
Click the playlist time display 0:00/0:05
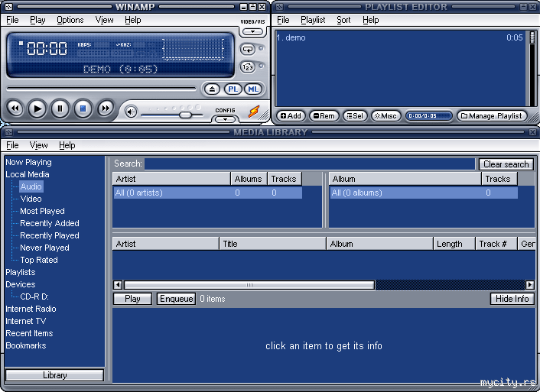(428, 116)
